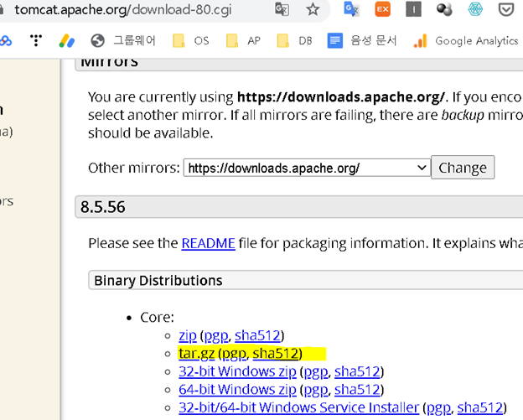The image size is (523, 420).
Task: Open pgp signature for Core zip
Action: 216,336
